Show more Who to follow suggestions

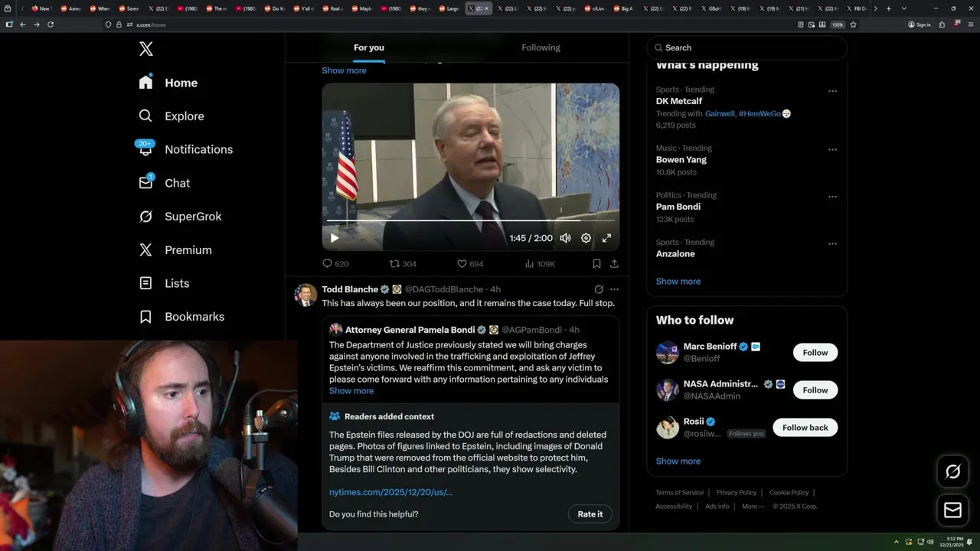[678, 461]
